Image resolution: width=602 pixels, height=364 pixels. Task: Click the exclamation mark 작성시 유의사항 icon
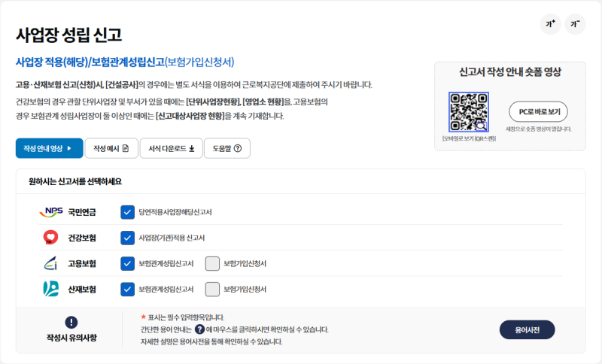(71, 322)
